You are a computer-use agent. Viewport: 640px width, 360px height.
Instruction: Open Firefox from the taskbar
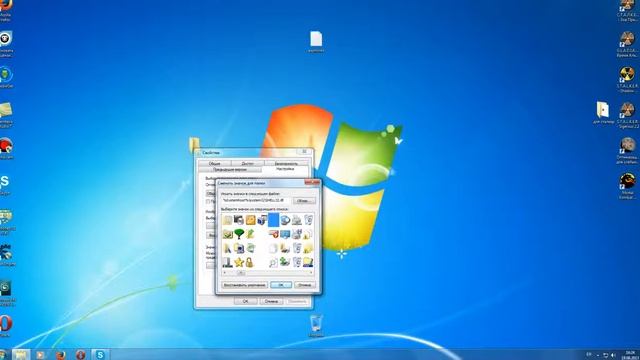coord(60,355)
